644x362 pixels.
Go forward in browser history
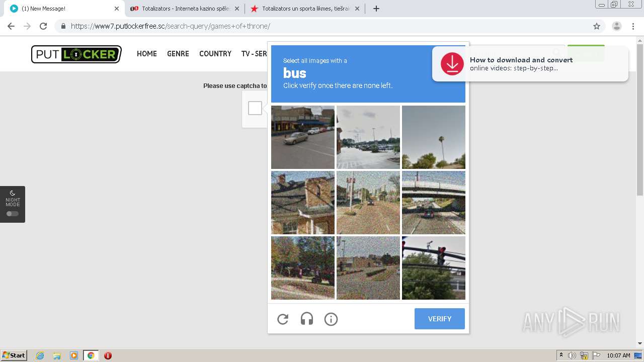tap(27, 26)
